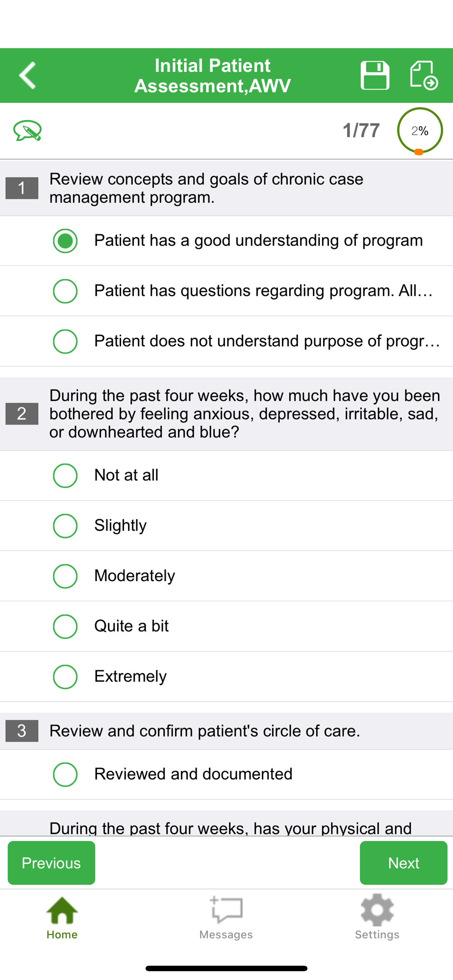Choose the 'Slightly' radio option

[226, 526]
